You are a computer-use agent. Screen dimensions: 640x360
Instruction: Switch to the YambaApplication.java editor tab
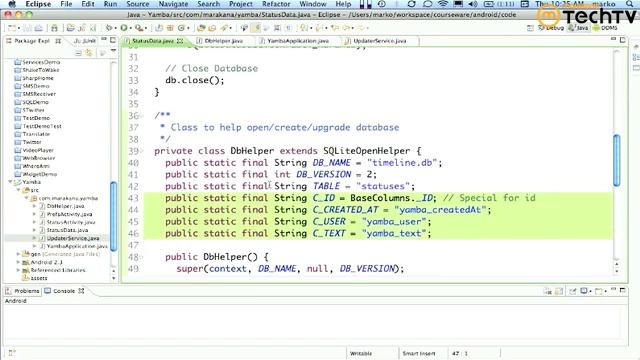click(x=298, y=41)
